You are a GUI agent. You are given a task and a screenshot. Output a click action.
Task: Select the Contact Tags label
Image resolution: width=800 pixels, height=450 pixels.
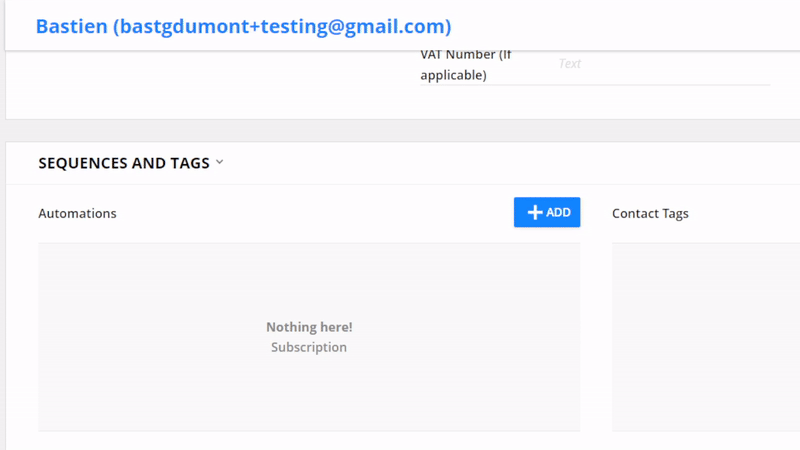point(650,213)
